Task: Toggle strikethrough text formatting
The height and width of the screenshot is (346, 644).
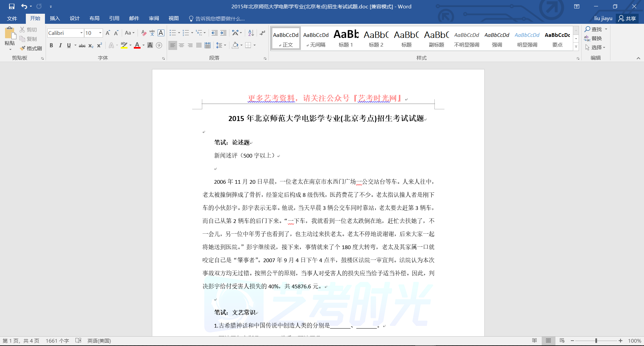Action: coord(82,46)
